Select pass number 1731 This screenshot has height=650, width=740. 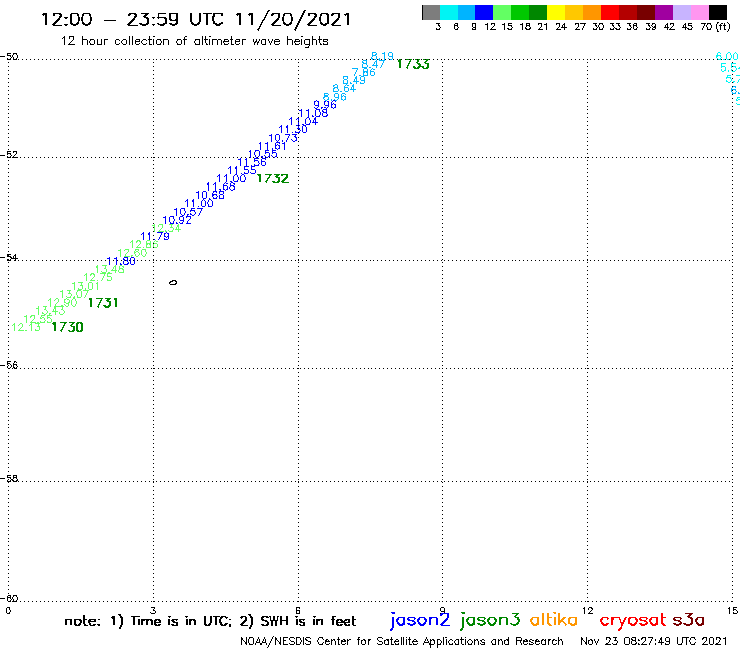point(103,303)
